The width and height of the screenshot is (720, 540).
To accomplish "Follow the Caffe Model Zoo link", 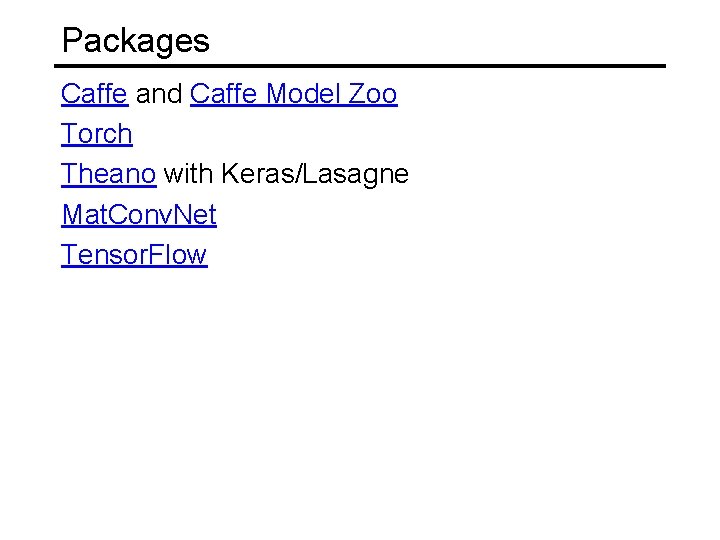I will coord(293,95).
